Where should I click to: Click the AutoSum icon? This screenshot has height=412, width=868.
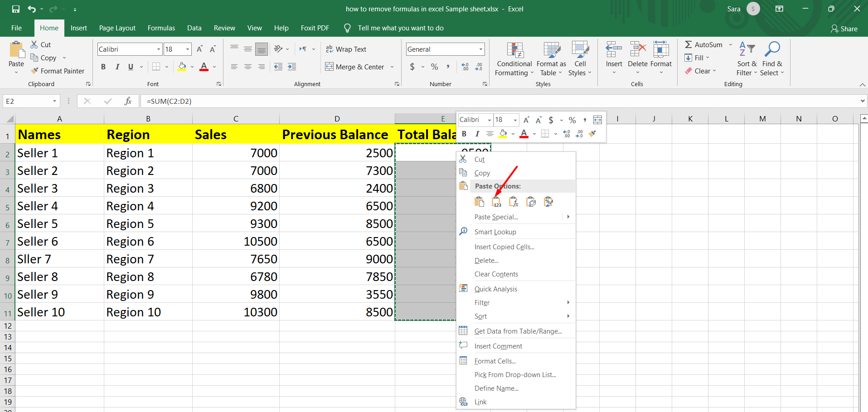pyautogui.click(x=689, y=44)
